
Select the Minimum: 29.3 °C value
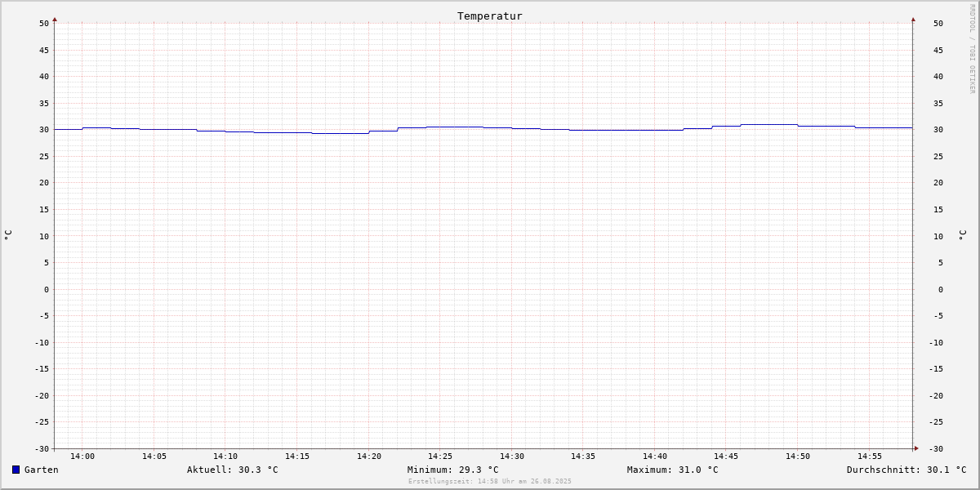[453, 470]
